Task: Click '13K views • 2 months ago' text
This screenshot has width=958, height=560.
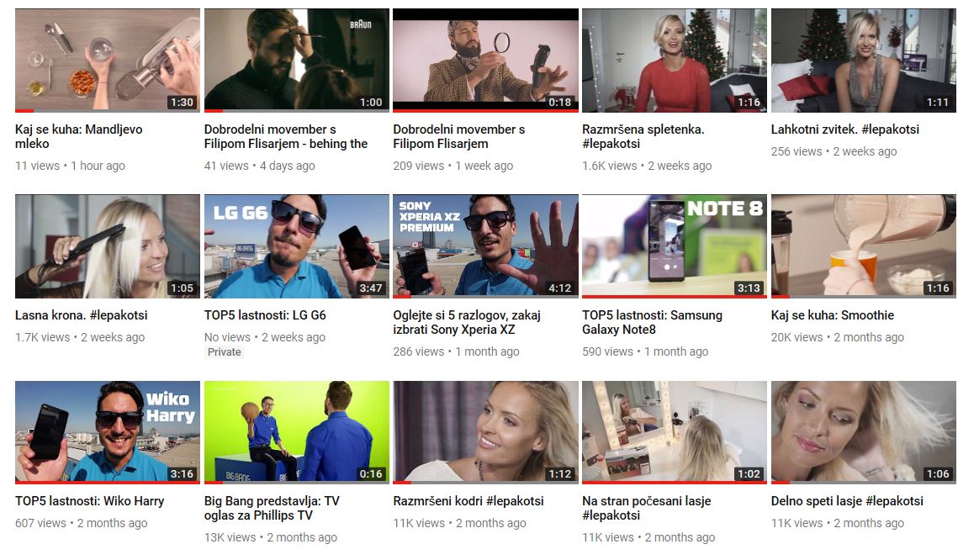Action: pos(271,537)
